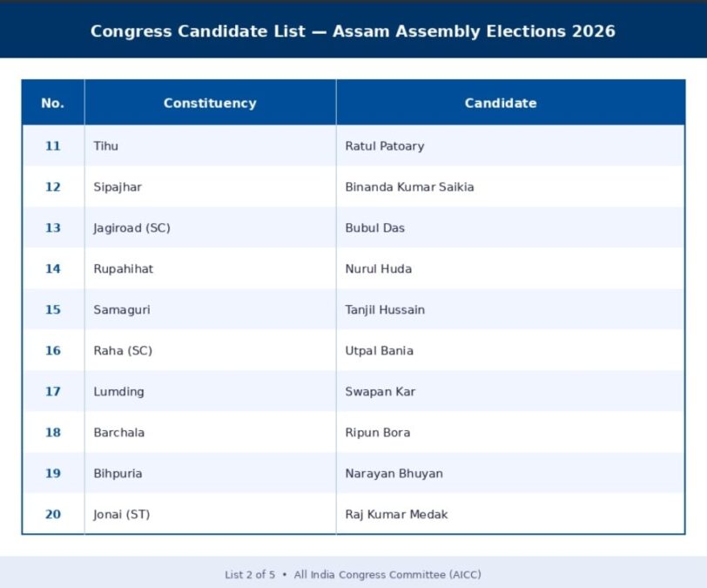The image size is (707, 588).
Task: Click candidate name Tanjil Hussain
Action: [x=385, y=310]
